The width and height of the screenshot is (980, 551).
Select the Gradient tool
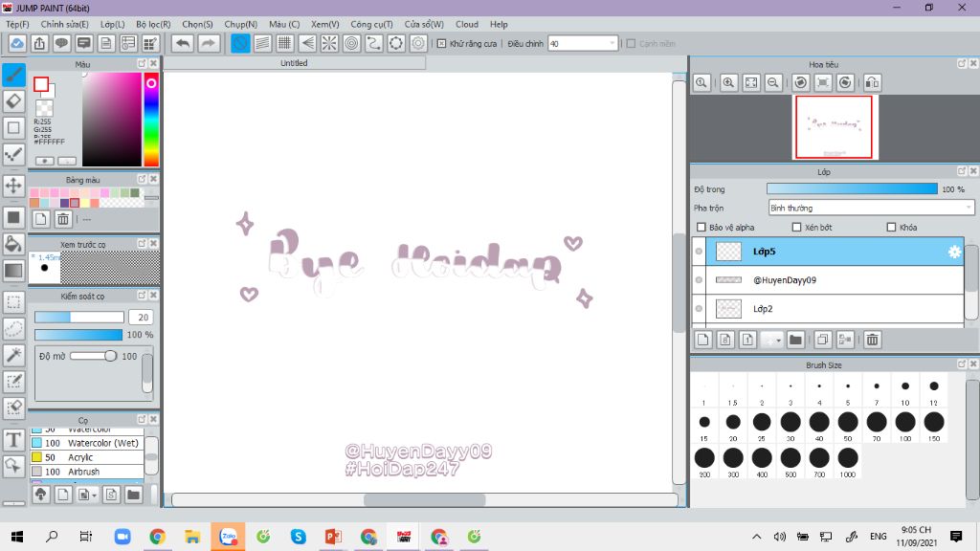[13, 271]
